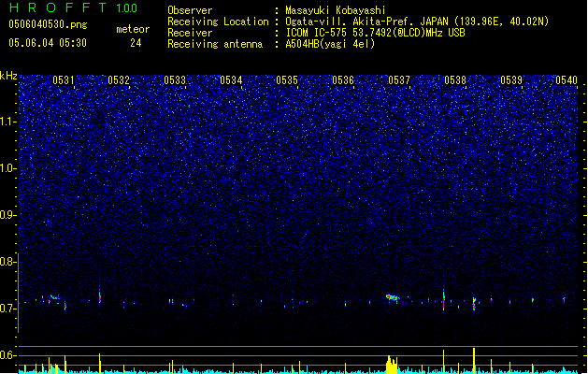Click the date stamp 05.06.04 05:30

(48, 43)
